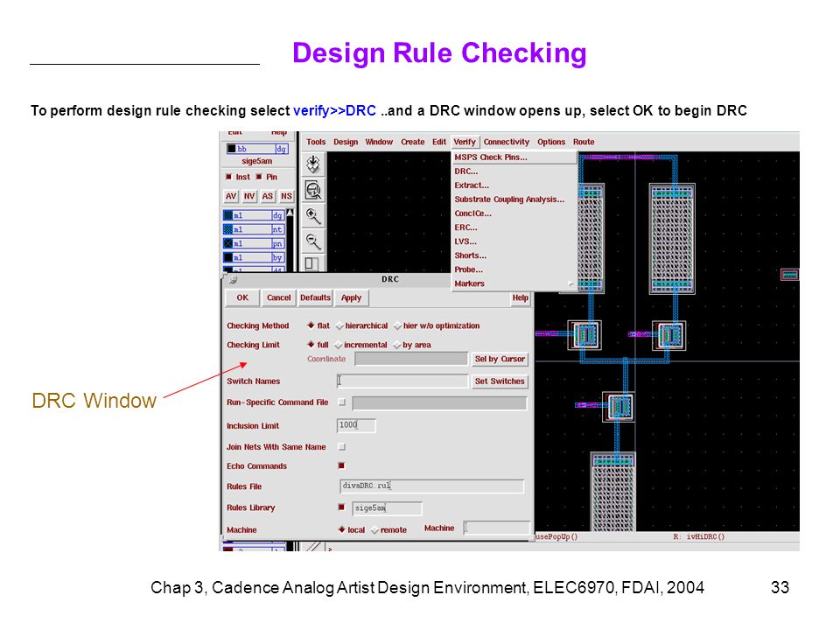Choose Shorts... from Verify menu
This screenshot has width=840, height=630.
pyautogui.click(x=514, y=255)
